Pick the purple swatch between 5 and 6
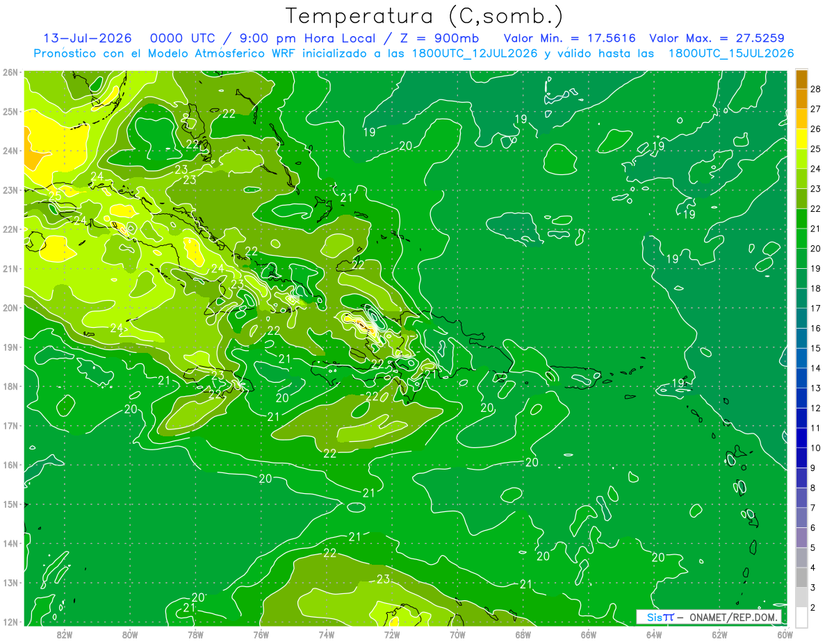Image resolution: width=834 pixels, height=644 pixels. pyautogui.click(x=801, y=538)
